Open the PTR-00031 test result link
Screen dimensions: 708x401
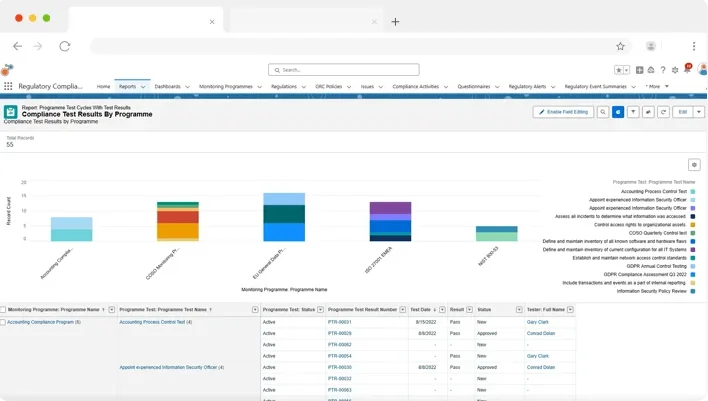(x=339, y=322)
